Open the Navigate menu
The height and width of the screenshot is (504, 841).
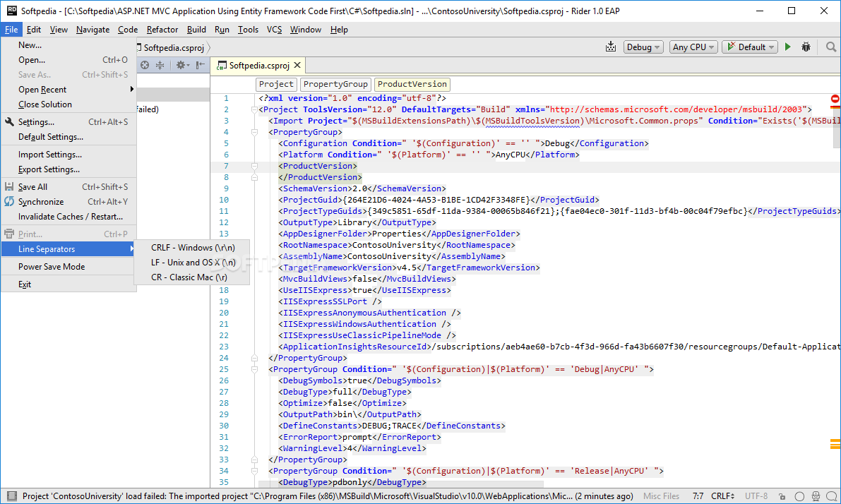93,30
